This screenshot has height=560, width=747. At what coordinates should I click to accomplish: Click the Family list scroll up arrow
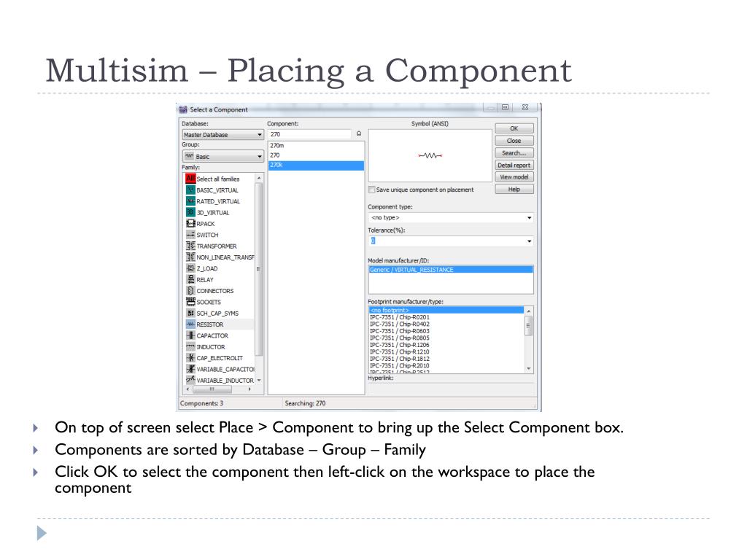click(259, 178)
